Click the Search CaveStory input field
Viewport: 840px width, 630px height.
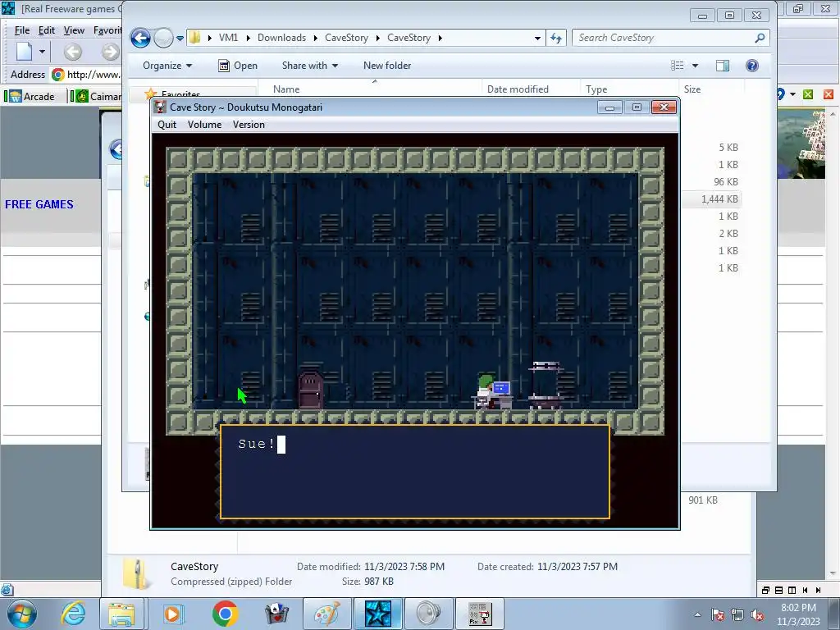tap(664, 38)
